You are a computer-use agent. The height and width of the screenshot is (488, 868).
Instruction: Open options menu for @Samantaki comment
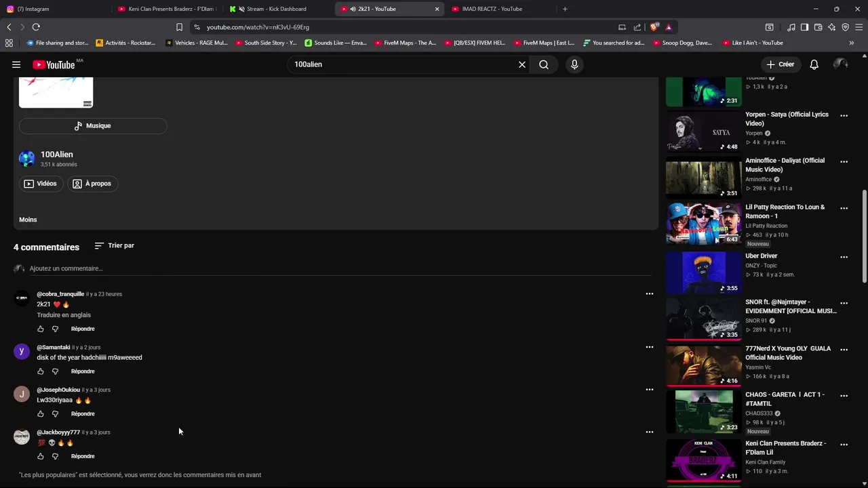pyautogui.click(x=650, y=347)
